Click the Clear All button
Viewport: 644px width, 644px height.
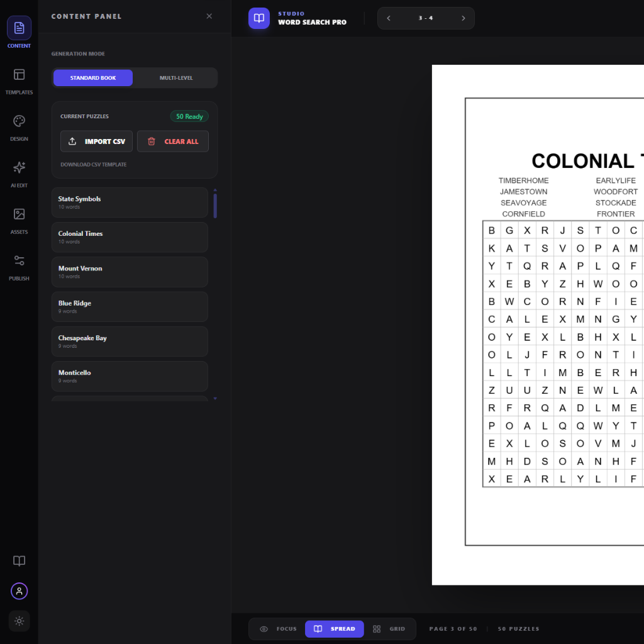pos(173,142)
